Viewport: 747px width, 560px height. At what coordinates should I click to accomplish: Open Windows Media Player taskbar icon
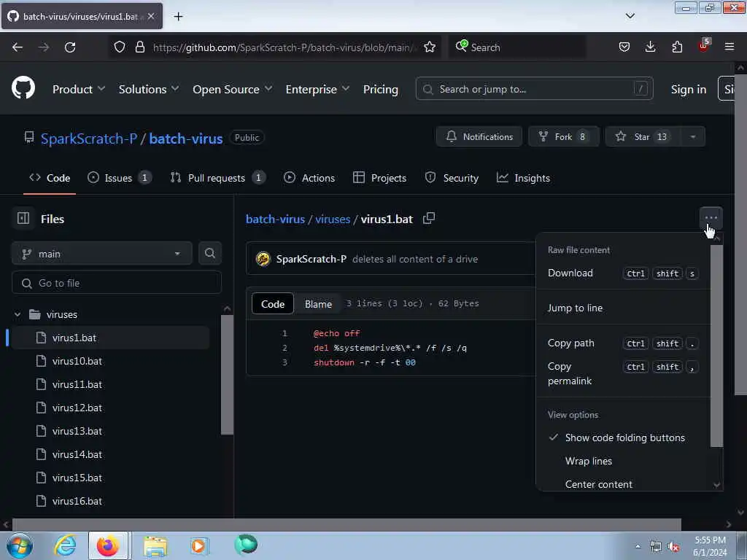(198, 545)
